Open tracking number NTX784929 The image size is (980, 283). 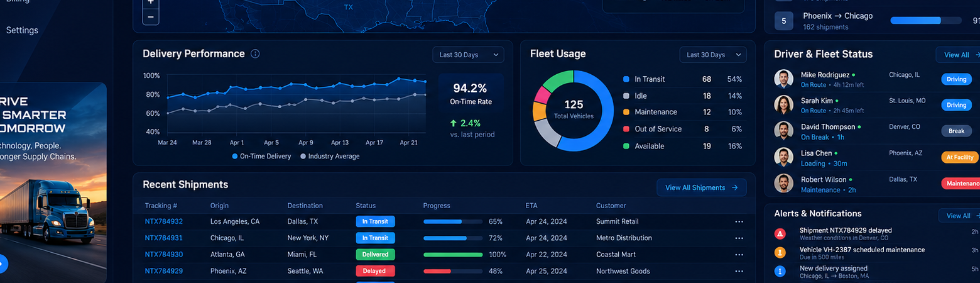coord(164,271)
